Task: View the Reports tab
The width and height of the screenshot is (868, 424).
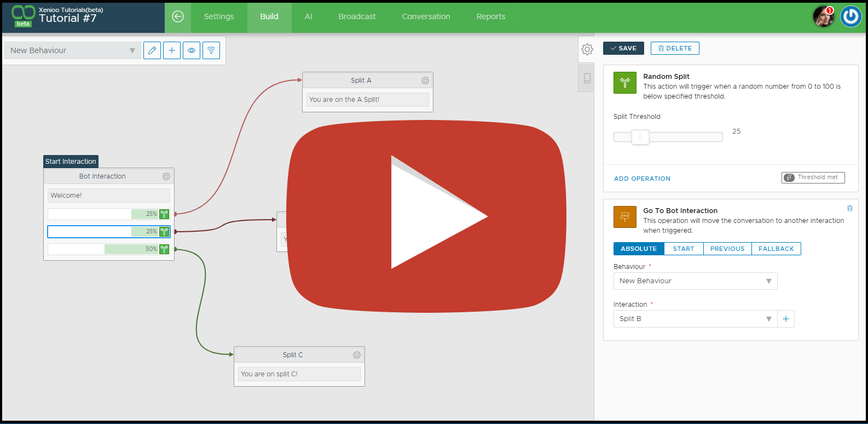Action: pyautogui.click(x=491, y=16)
